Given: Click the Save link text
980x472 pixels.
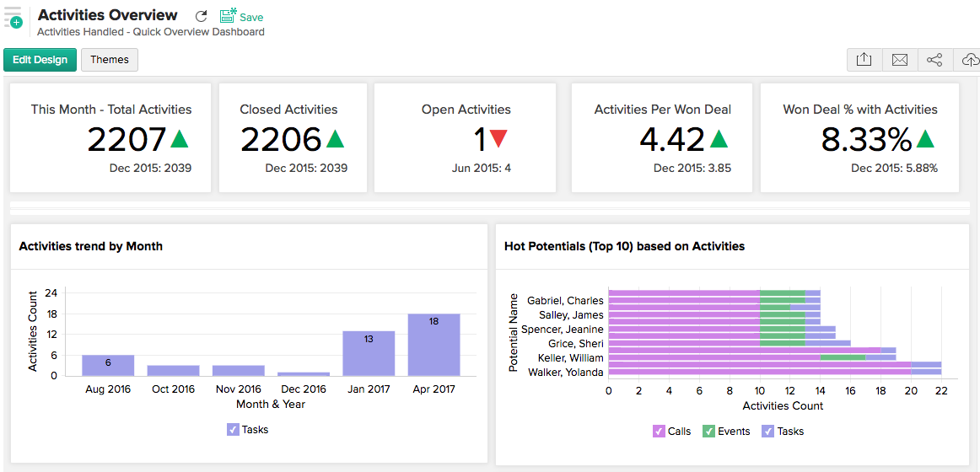Looking at the screenshot, I should click(251, 17).
